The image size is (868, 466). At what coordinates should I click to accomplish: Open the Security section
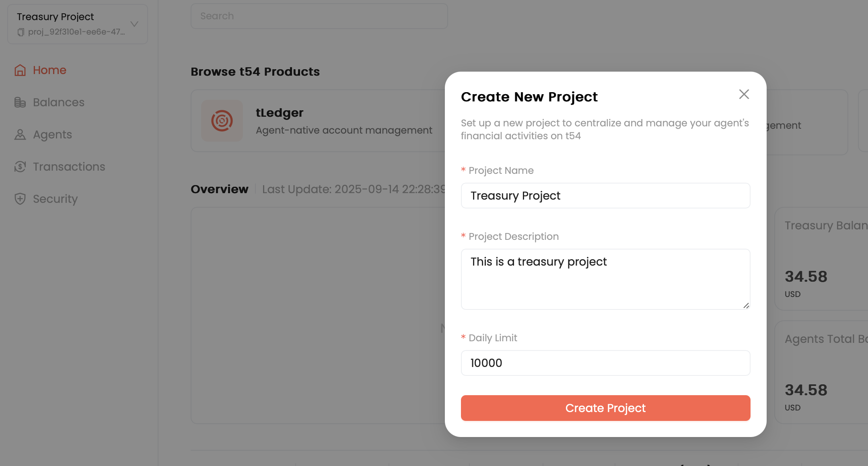55,199
